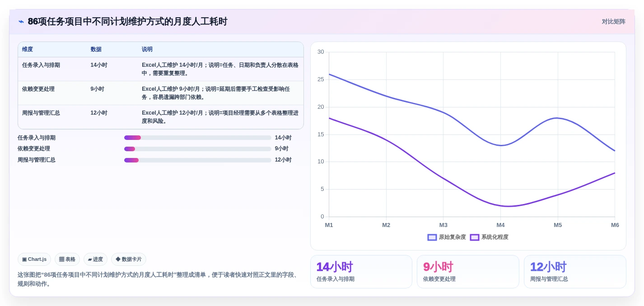Open the 9小时 依赖变更处理 data card
The height and width of the screenshot is (306, 644).
[468, 272]
